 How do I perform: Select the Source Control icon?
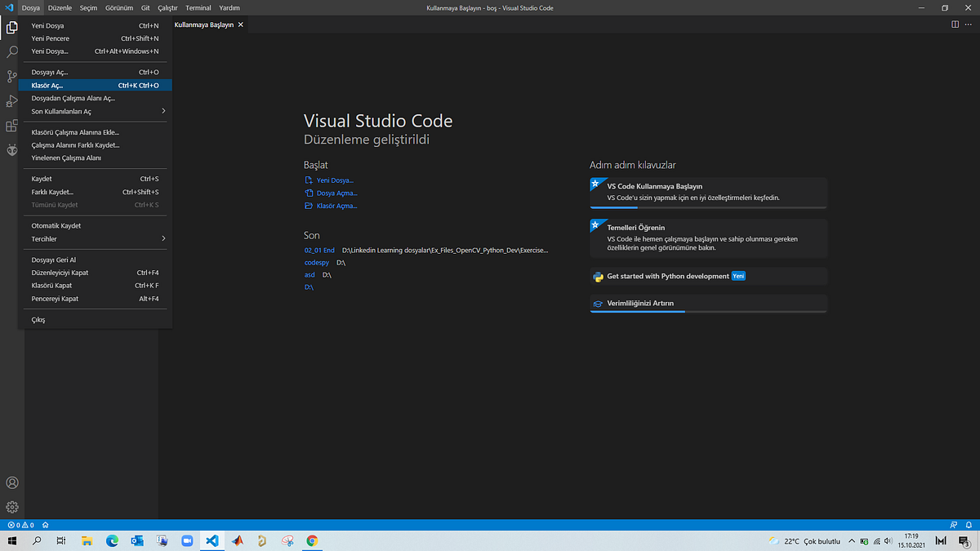(x=11, y=76)
